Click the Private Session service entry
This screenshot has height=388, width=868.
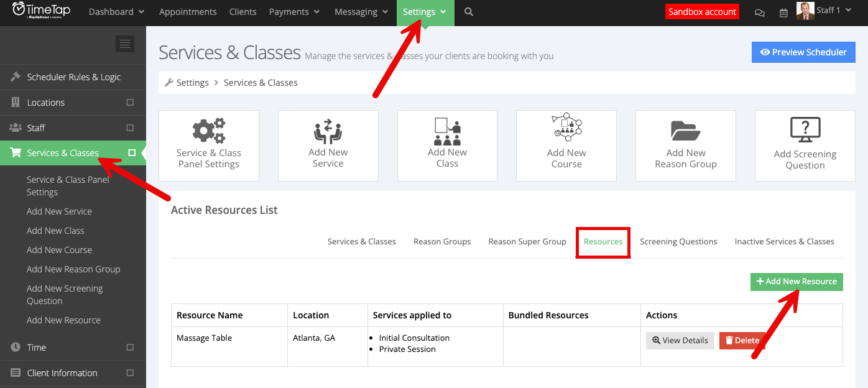[407, 349]
